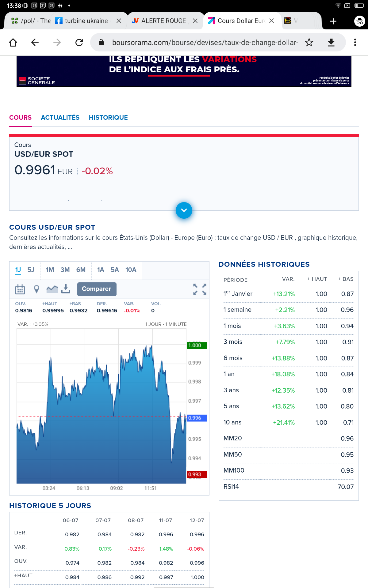Select the 10A chart range
This screenshot has height=588, width=368.
(131, 270)
